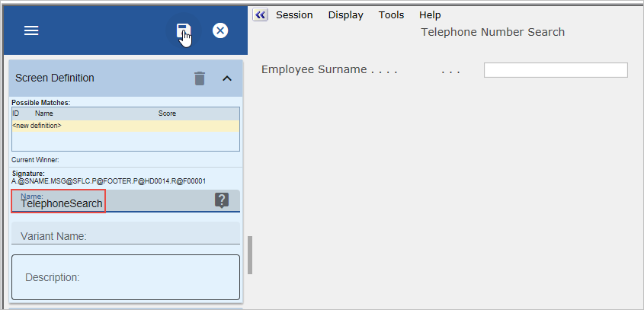The width and height of the screenshot is (644, 310).
Task: Select the <new definition> row
Action: coord(125,125)
